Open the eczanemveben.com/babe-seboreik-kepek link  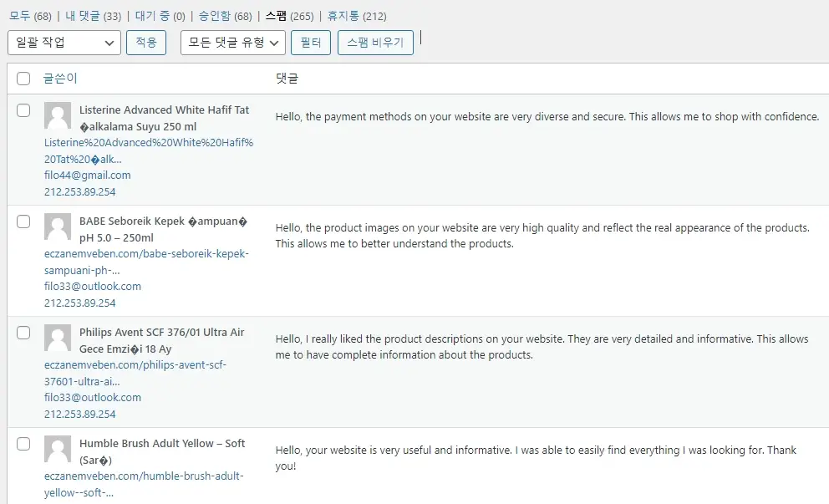[x=146, y=262]
